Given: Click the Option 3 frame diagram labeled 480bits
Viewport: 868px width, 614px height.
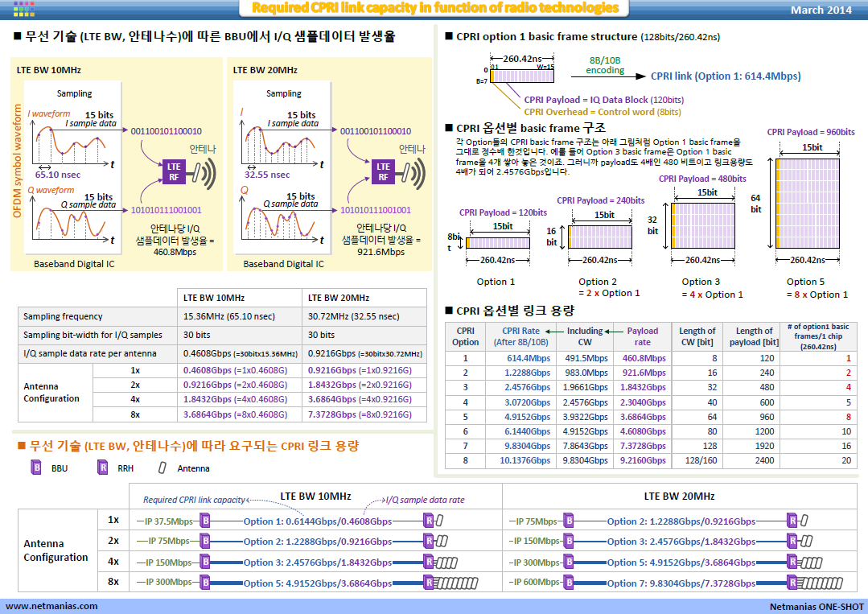Looking at the screenshot, I should click(703, 225).
